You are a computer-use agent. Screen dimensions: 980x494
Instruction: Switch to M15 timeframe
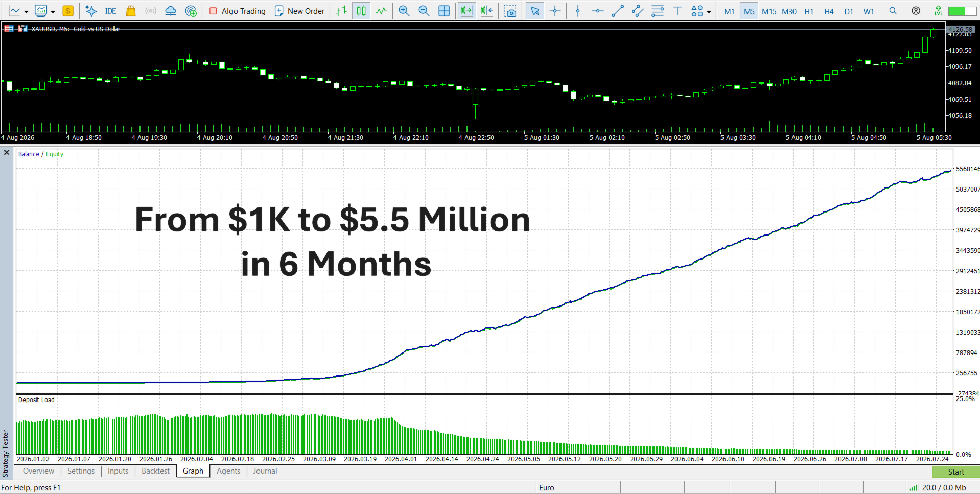pyautogui.click(x=769, y=11)
